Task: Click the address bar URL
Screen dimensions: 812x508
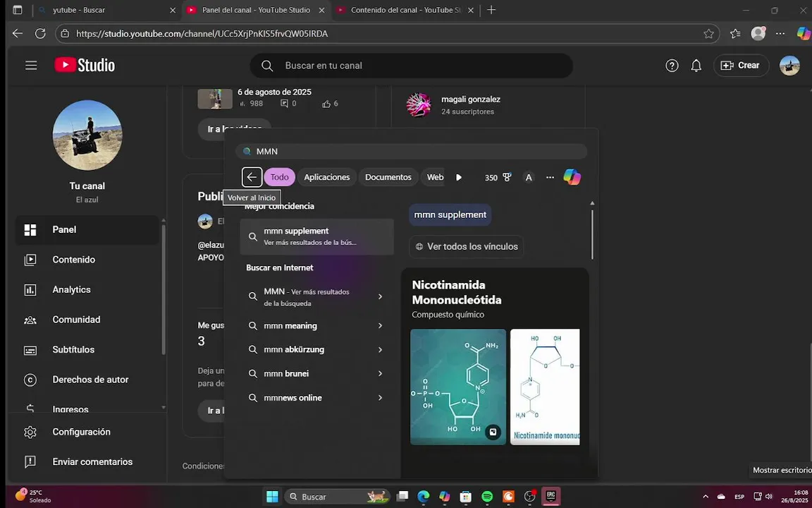Action: point(202,34)
